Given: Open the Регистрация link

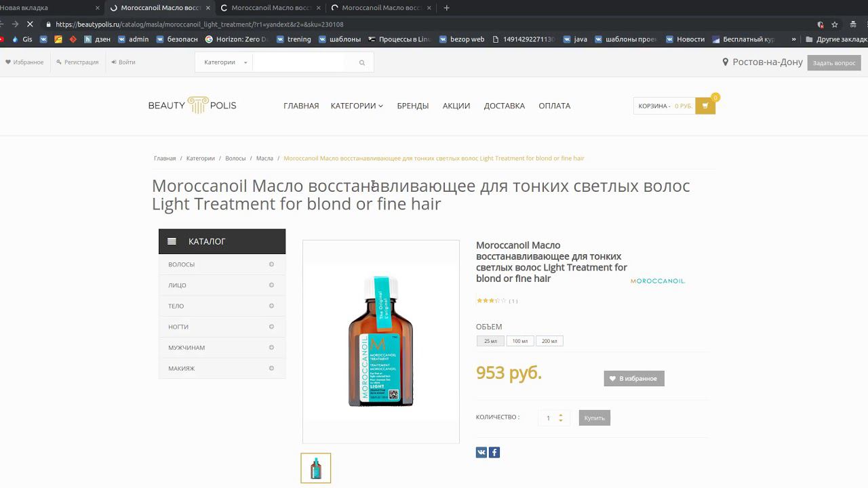Looking at the screenshot, I should [x=78, y=62].
